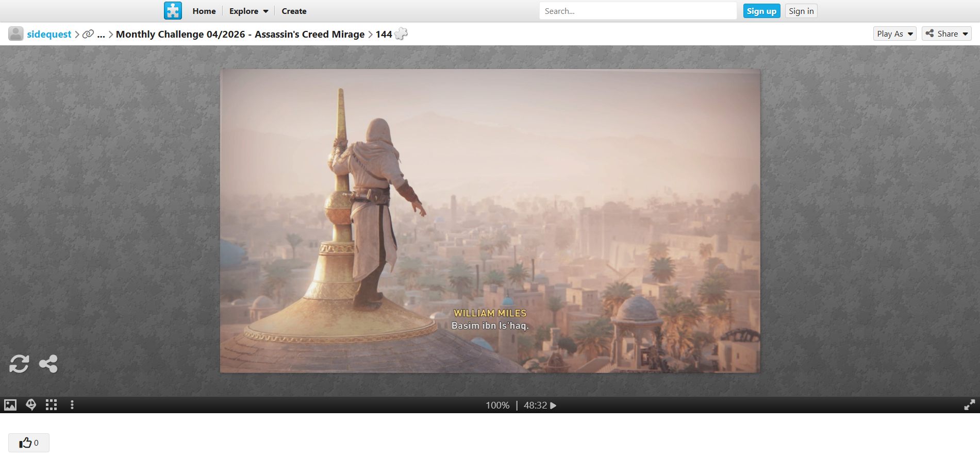
Task: Click the arrange pieces grid icon
Action: click(51, 405)
